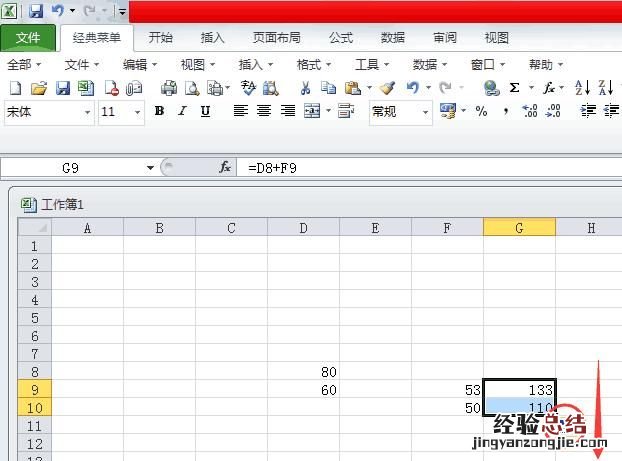The height and width of the screenshot is (461, 622).
Task: Open the 工具 classic menu
Action: click(372, 64)
